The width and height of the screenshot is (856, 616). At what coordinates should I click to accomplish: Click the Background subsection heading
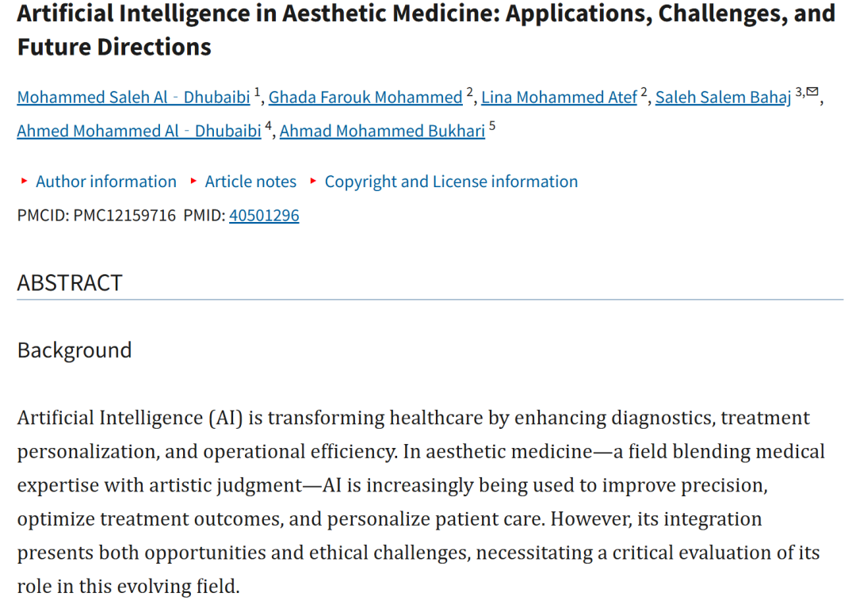[x=75, y=350]
